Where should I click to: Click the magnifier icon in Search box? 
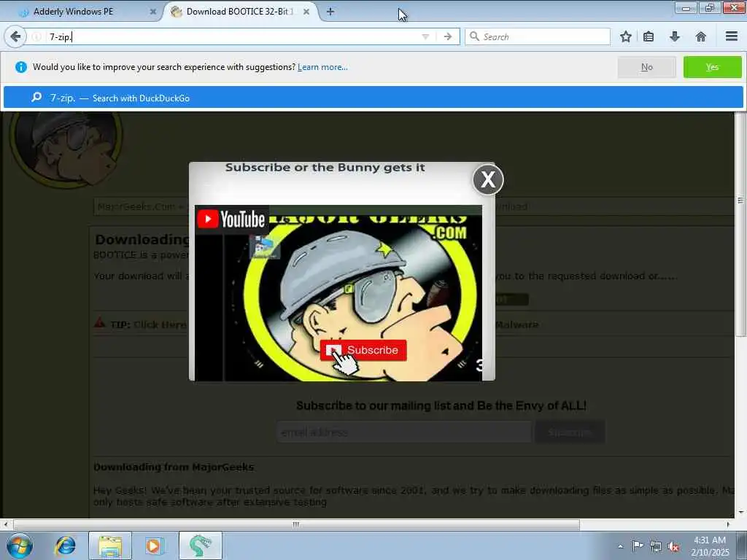click(474, 36)
